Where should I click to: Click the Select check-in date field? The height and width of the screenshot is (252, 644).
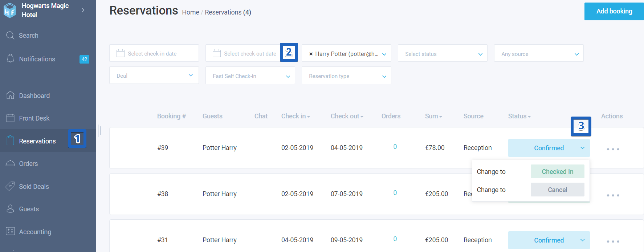[x=154, y=53]
